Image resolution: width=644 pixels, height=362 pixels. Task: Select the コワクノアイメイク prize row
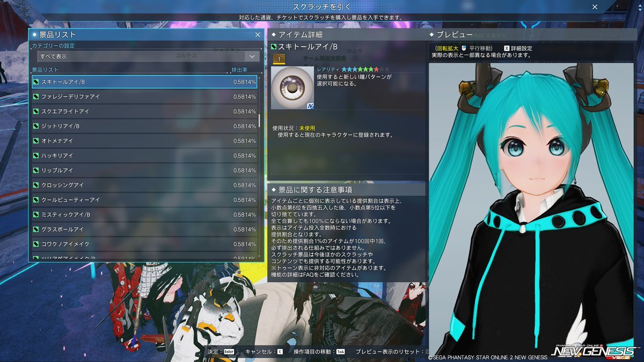click(144, 244)
